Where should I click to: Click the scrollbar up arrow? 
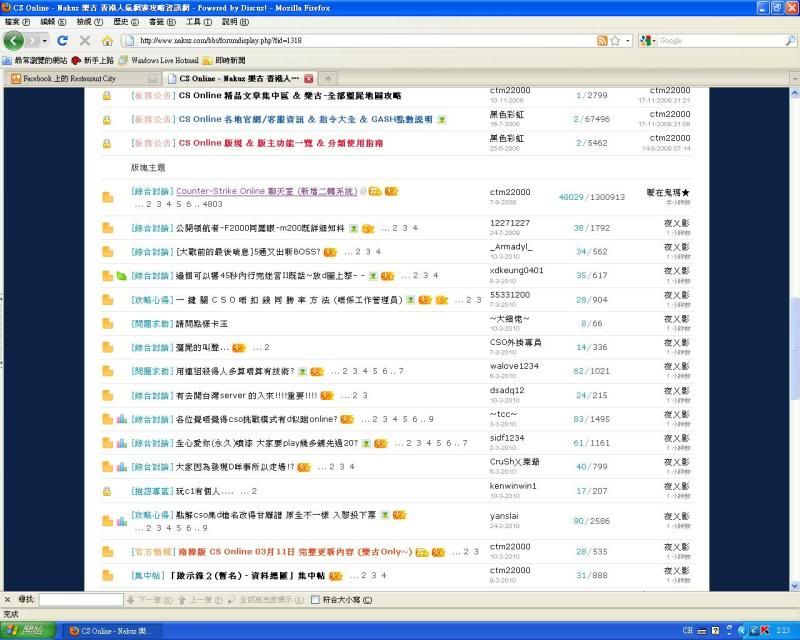point(795,93)
